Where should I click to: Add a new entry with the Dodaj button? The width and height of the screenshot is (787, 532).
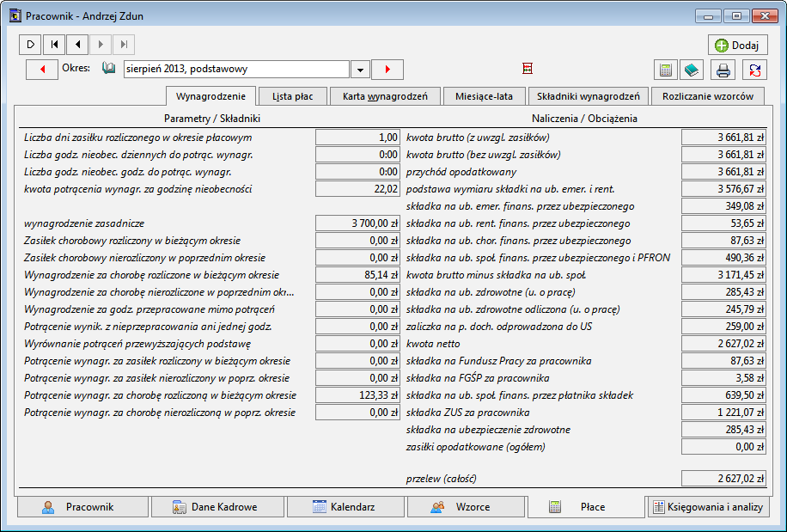click(x=738, y=46)
